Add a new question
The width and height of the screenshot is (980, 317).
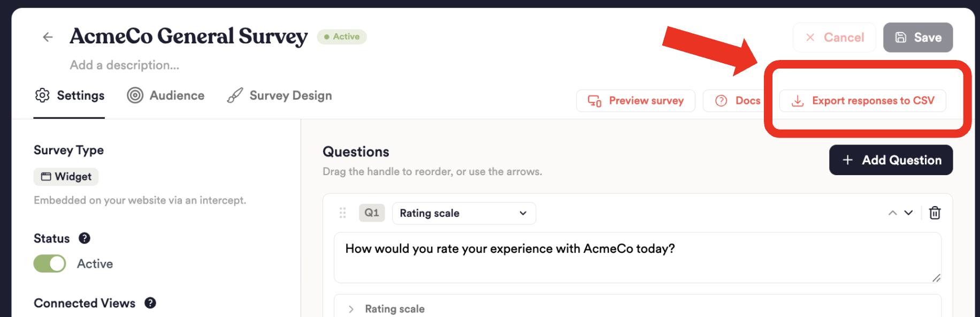pos(891,160)
